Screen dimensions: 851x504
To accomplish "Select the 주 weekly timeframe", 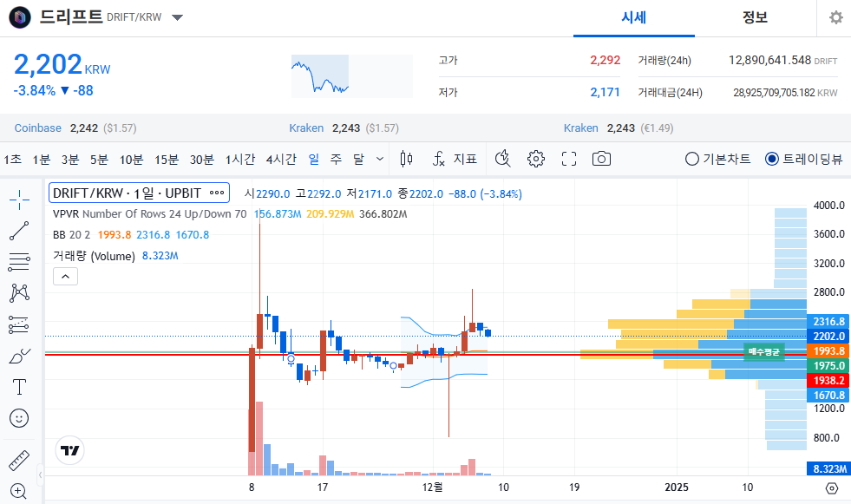I will [x=336, y=159].
